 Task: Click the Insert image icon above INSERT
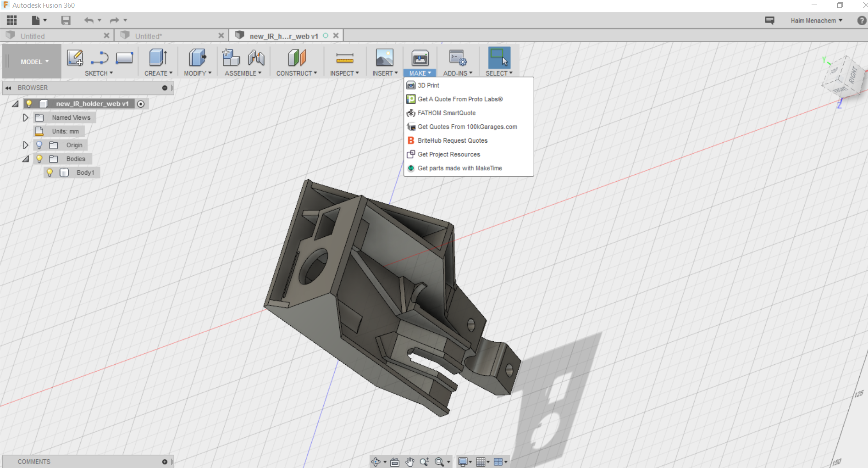click(385, 58)
